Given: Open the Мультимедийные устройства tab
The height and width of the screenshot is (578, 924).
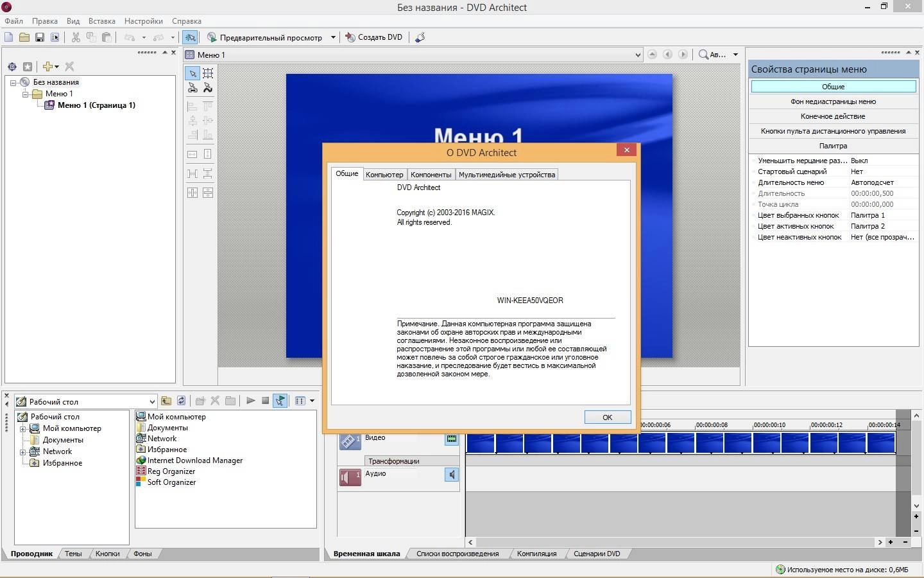Looking at the screenshot, I should tap(507, 175).
